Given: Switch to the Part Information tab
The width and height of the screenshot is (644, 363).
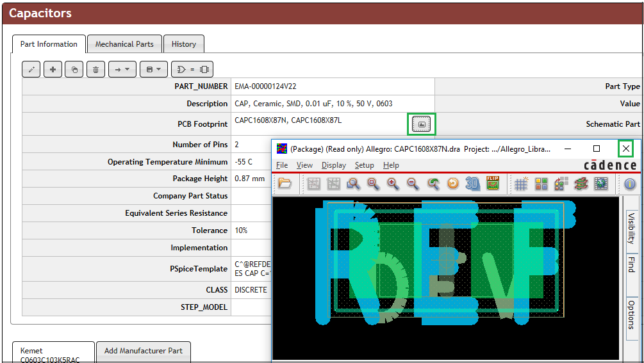Looking at the screenshot, I should pyautogui.click(x=49, y=44).
